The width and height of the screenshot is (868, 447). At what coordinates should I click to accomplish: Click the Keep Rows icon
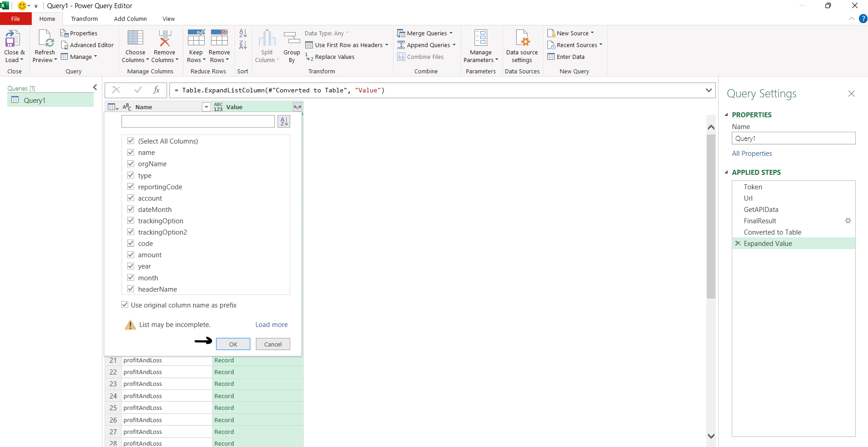point(196,38)
